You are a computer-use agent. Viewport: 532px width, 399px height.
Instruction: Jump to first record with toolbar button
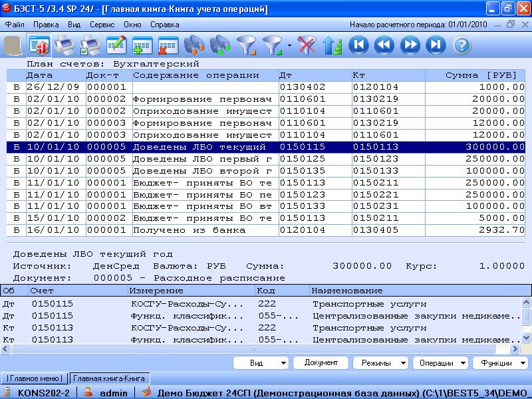click(x=358, y=45)
